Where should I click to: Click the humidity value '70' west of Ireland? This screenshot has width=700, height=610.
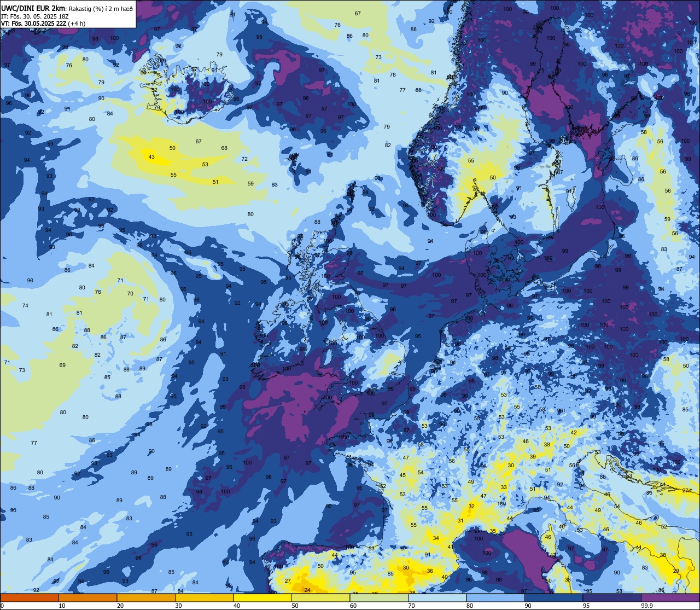130,294
